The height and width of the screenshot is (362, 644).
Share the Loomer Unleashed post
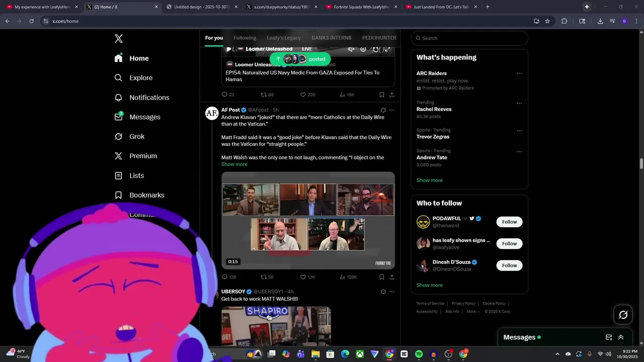point(392,95)
